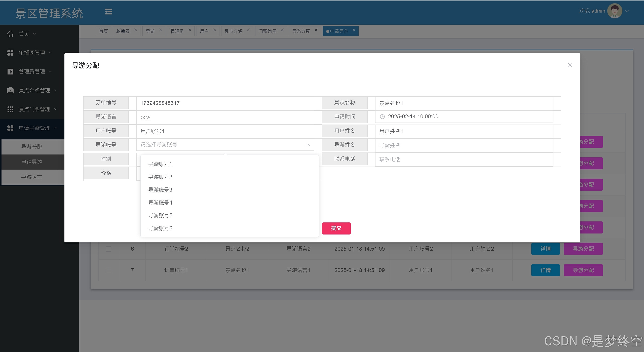Close the 导游分配 dialog
Screen dimensions: 644x352
pyautogui.click(x=570, y=65)
